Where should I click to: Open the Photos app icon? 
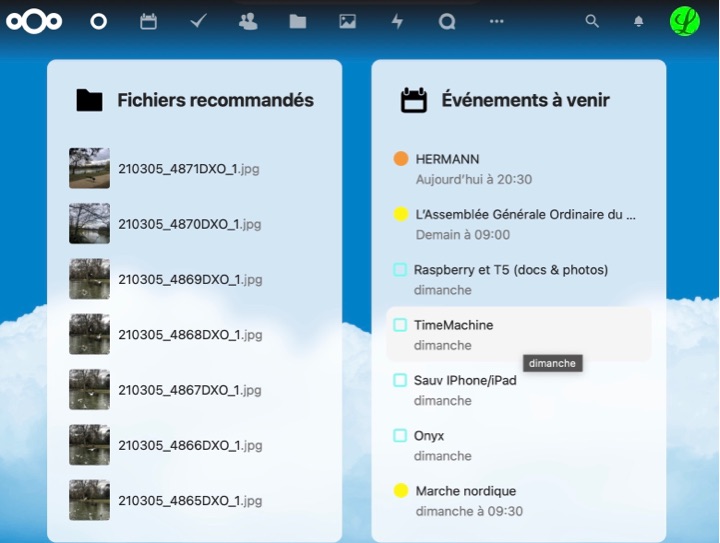[347, 21]
